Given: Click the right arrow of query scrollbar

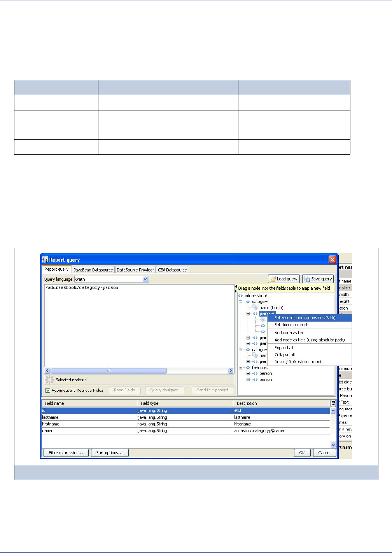Looking at the screenshot, I should (231, 371).
